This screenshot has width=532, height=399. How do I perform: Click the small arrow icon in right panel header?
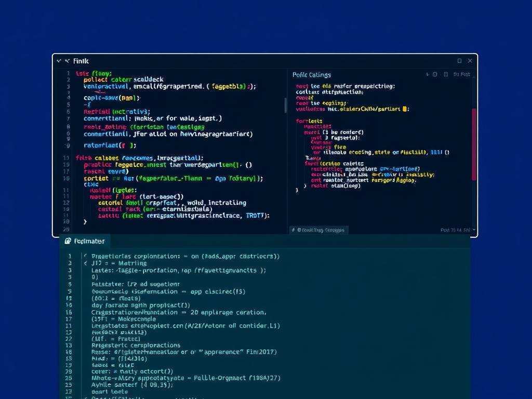click(427, 74)
